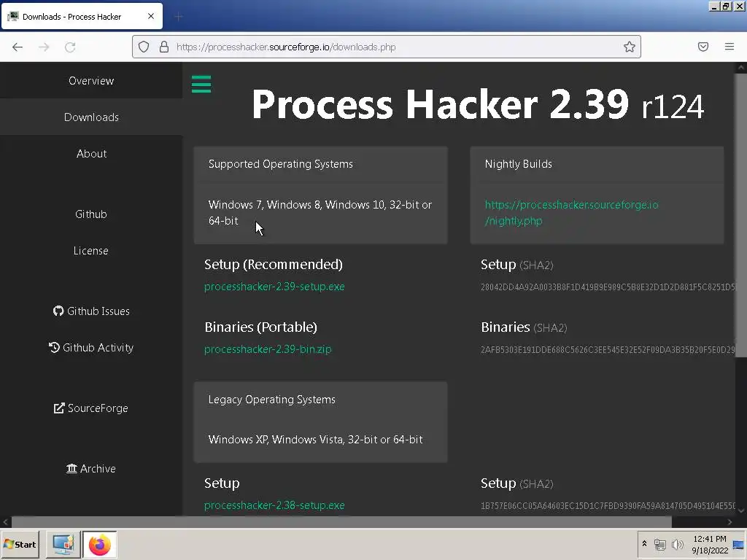The image size is (747, 560).
Task: Click the Legacy Operating Systems heading
Action: [x=271, y=400]
